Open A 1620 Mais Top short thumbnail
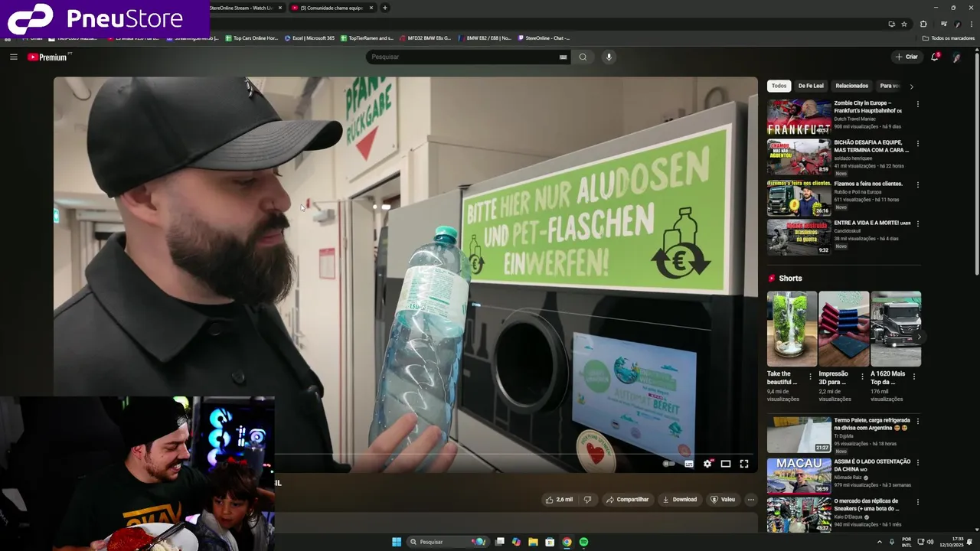This screenshot has height=551, width=980. coord(896,328)
